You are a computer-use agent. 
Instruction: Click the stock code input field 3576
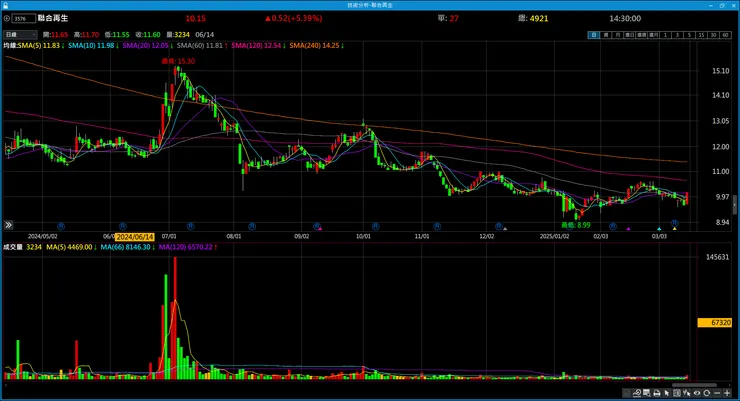pos(24,18)
